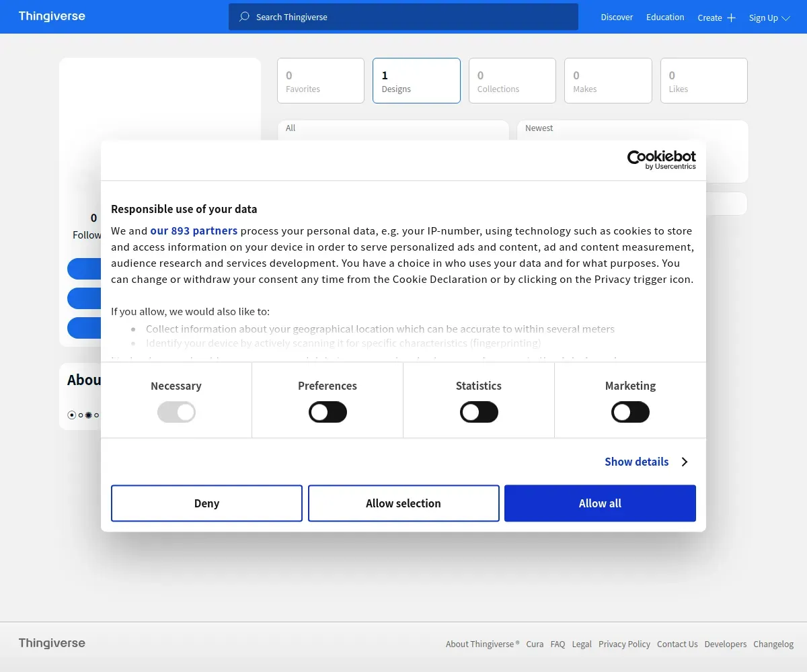Click the Thingiverse logo in footer
Image resolution: width=807 pixels, height=672 pixels.
click(x=52, y=643)
